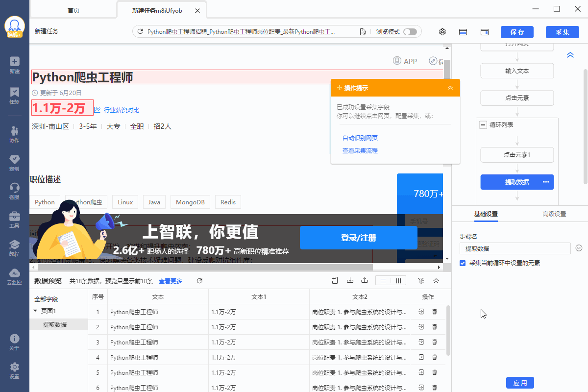This screenshot has width=588, height=392.
Task: Select the 点击元素1 workflow step
Action: (x=517, y=155)
